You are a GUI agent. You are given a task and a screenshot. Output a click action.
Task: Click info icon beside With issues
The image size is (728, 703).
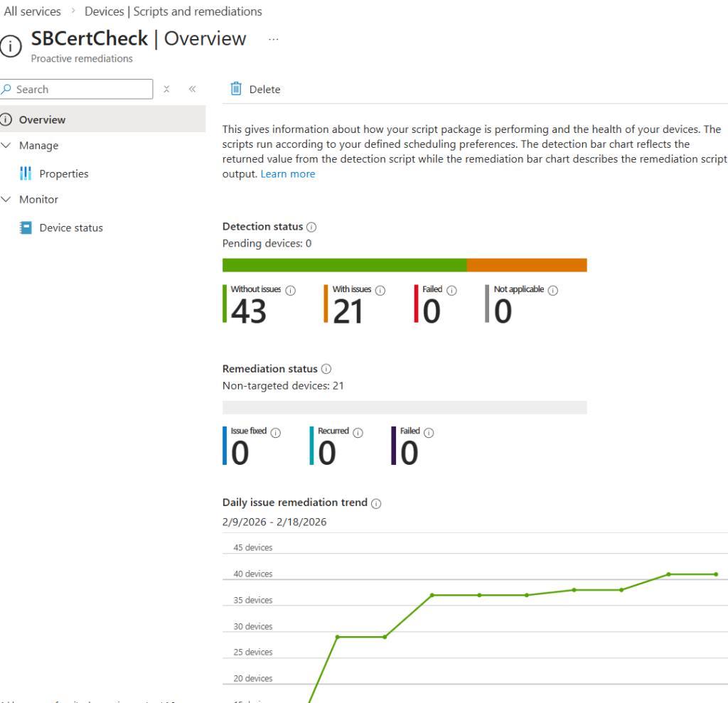pos(380,290)
